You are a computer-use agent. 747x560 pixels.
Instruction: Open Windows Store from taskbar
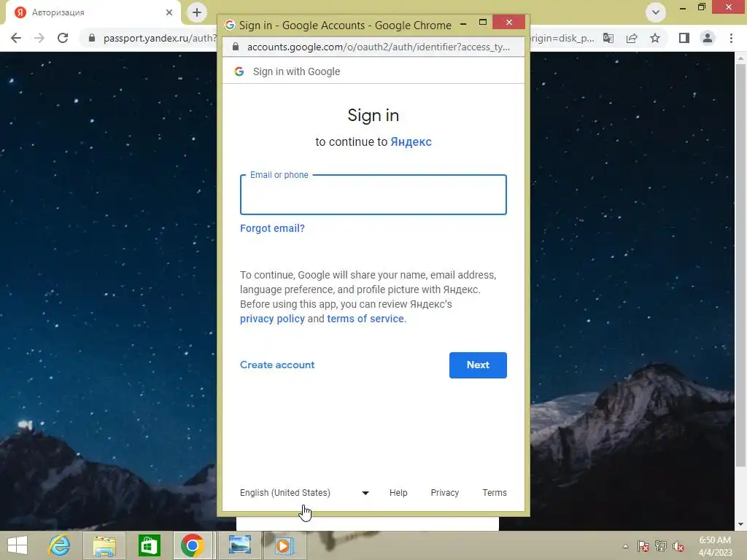[149, 545]
